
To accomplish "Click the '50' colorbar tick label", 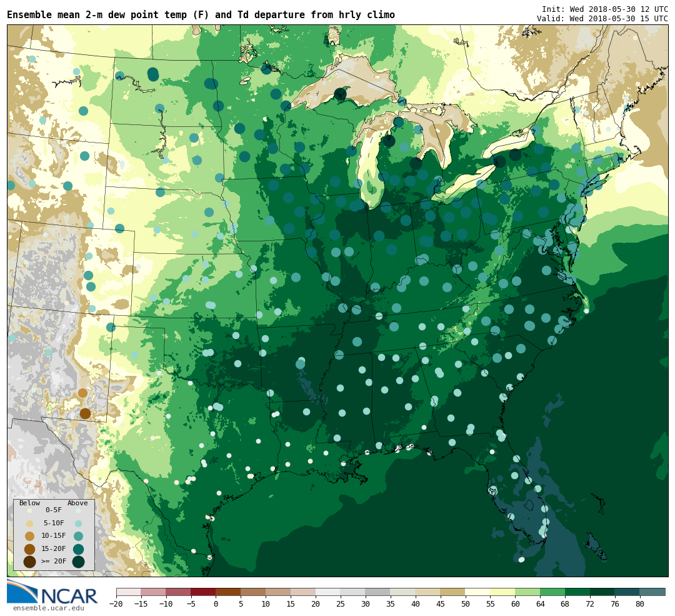I will pyautogui.click(x=466, y=604).
